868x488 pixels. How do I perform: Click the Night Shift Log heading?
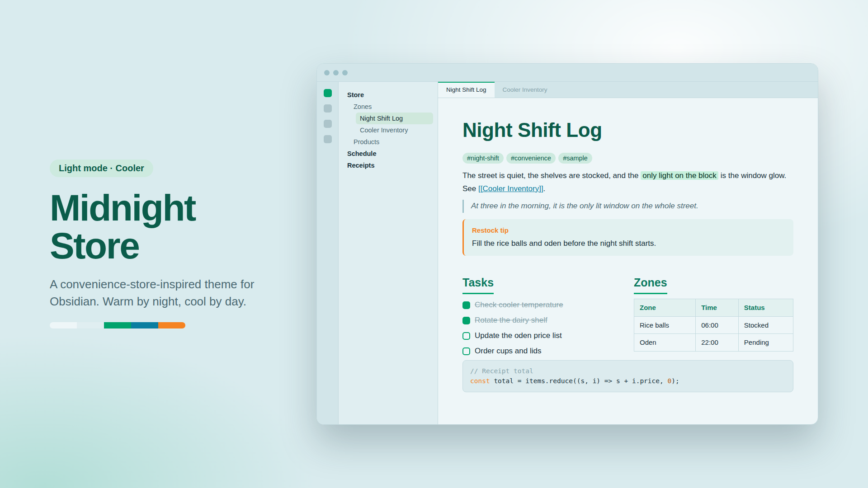point(532,130)
